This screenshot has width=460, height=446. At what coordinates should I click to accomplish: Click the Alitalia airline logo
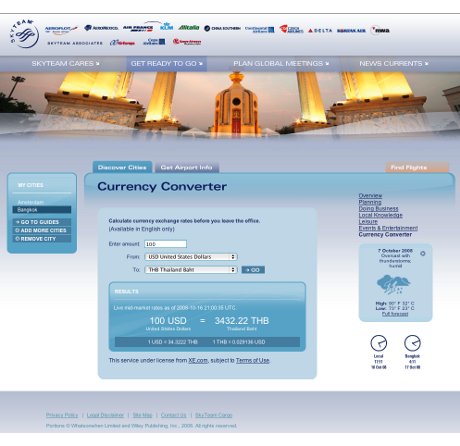[x=189, y=28]
